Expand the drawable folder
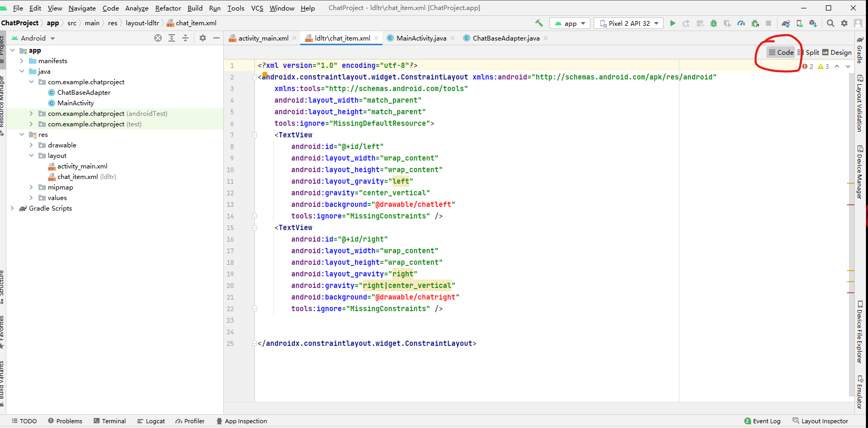The width and height of the screenshot is (868, 428). click(31, 145)
